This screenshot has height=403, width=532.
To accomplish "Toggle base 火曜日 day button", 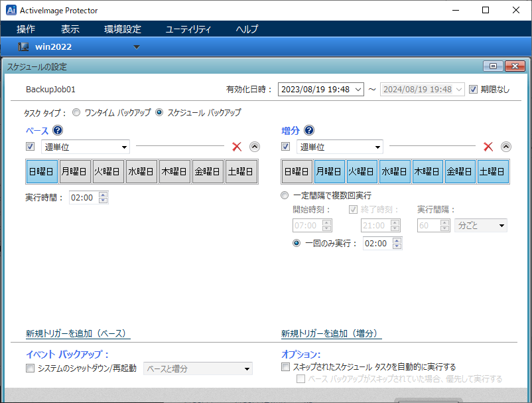I will pos(108,171).
